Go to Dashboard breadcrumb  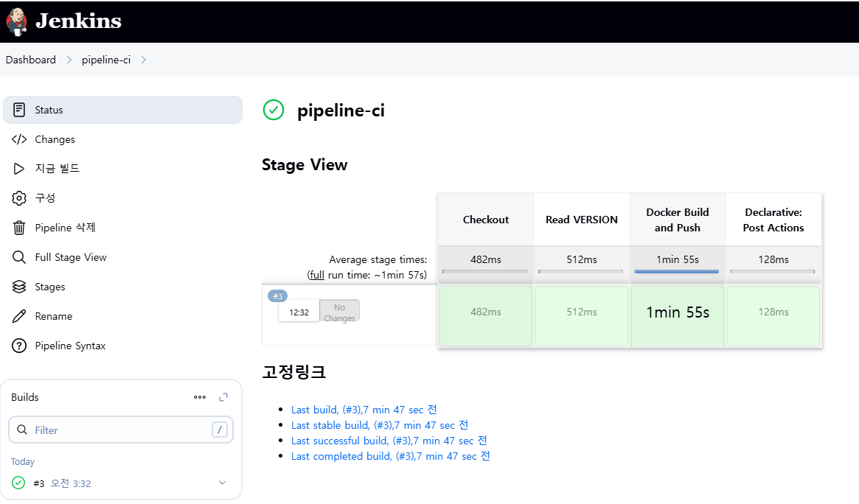(x=31, y=60)
